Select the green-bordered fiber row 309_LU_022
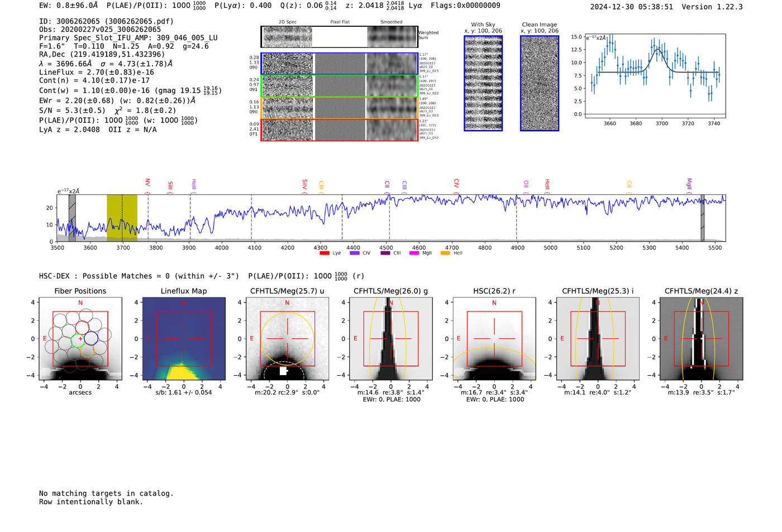The width and height of the screenshot is (782, 532). point(339,86)
